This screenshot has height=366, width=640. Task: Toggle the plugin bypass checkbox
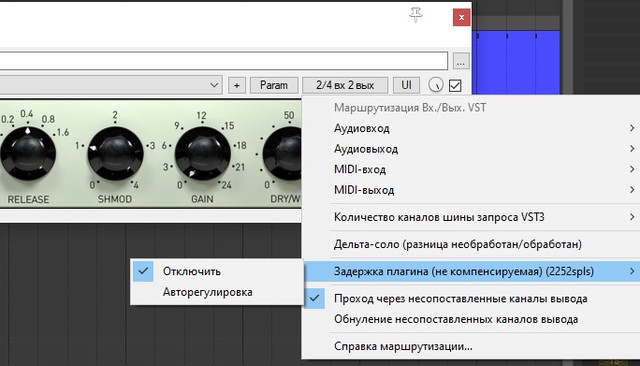point(455,86)
